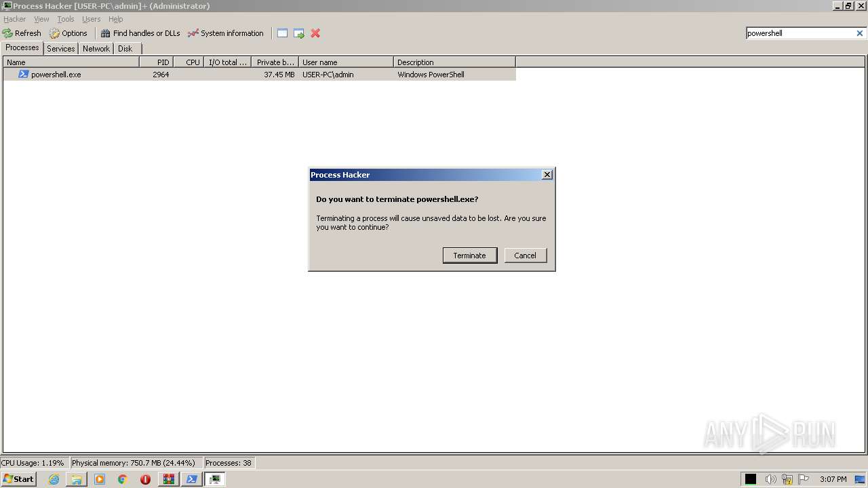
Task: Switch to the Network tab
Action: coord(96,49)
